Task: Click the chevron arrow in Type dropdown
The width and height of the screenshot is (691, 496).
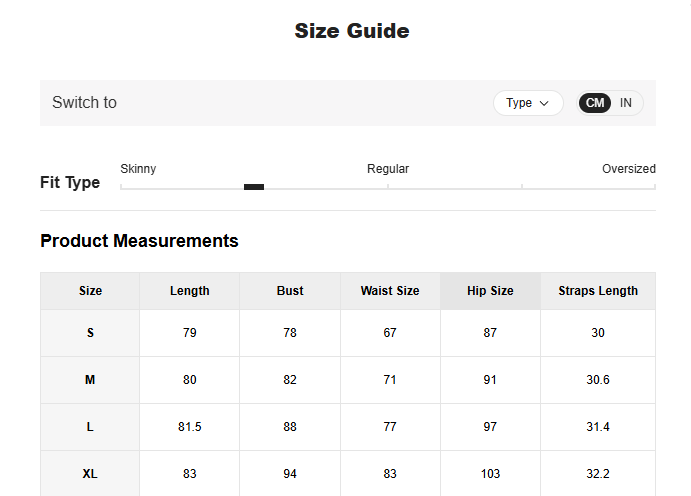Action: 545,103
